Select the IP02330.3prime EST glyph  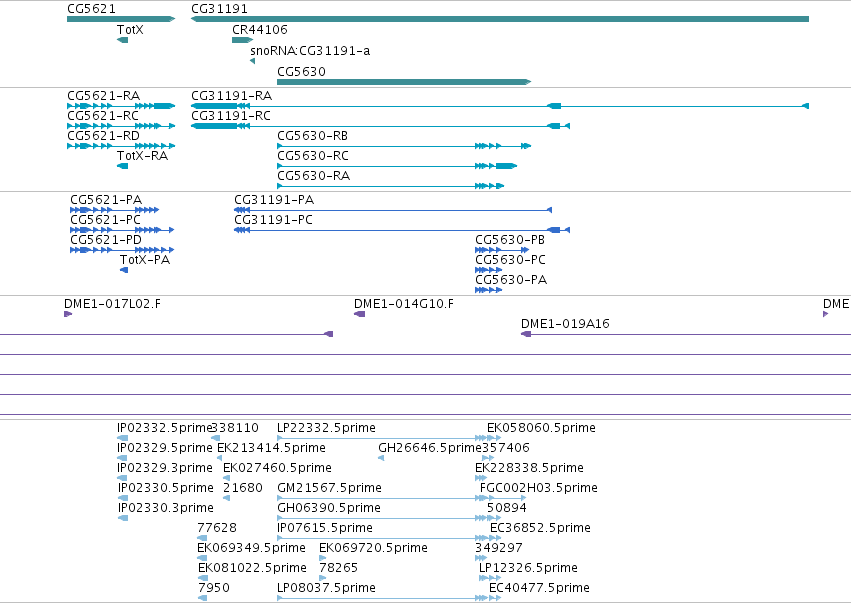pyautogui.click(x=123, y=518)
